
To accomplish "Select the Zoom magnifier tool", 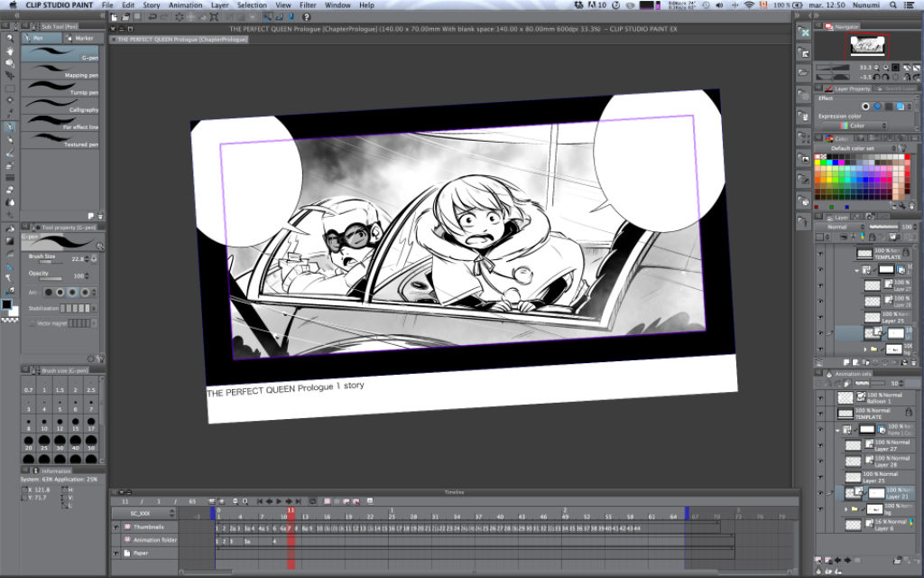I will [x=9, y=40].
